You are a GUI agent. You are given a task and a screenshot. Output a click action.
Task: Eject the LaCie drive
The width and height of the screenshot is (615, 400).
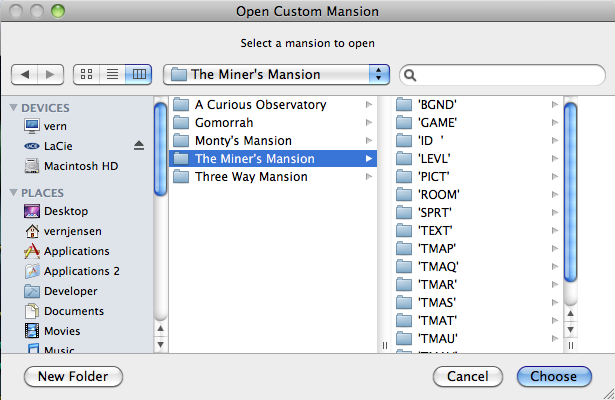pyautogui.click(x=139, y=146)
